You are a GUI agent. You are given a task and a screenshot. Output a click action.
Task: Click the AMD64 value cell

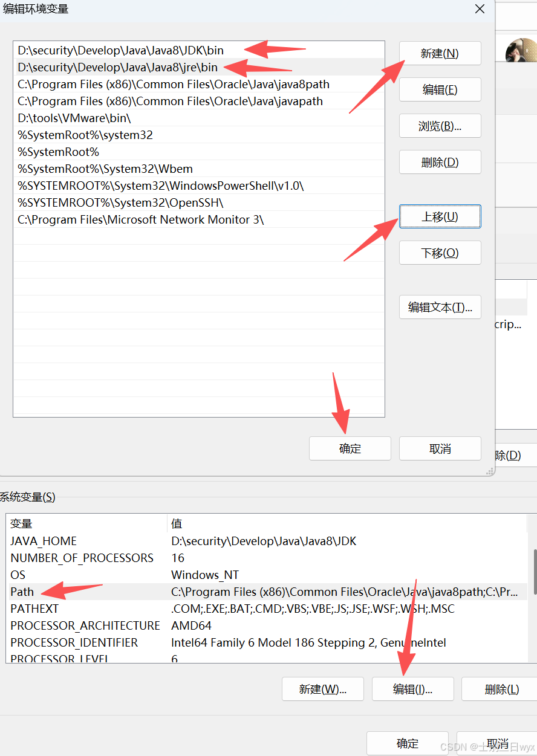click(x=191, y=625)
